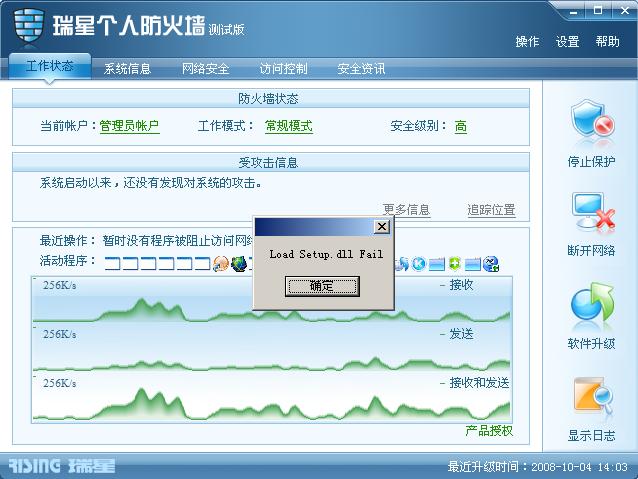Click the 防火墙状态 section header
Viewport: 638px width, 479px height.
click(271, 98)
